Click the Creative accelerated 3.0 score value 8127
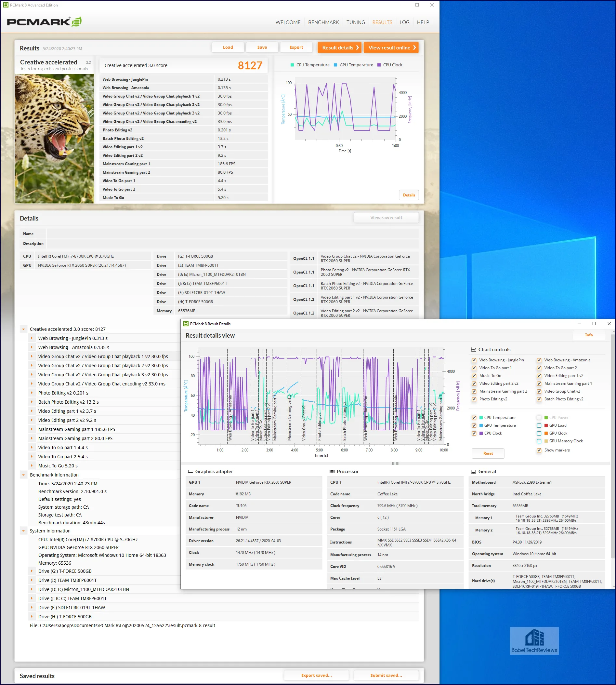This screenshot has height=685, width=616. click(250, 65)
